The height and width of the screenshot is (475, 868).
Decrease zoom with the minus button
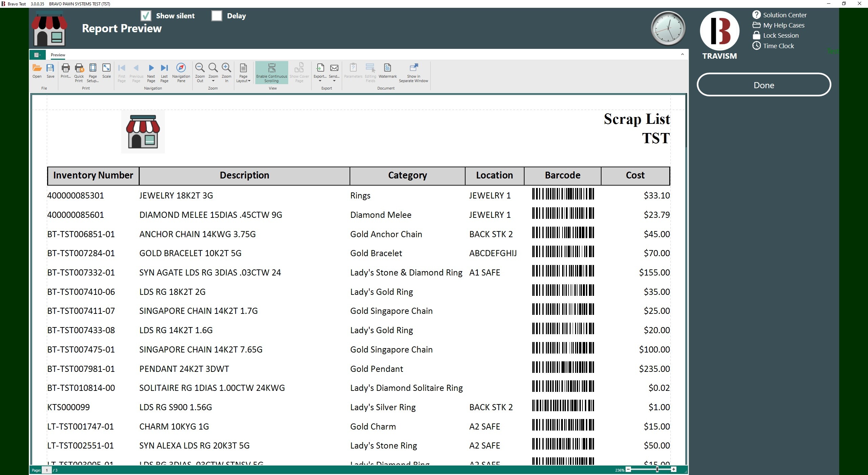pyautogui.click(x=628, y=470)
